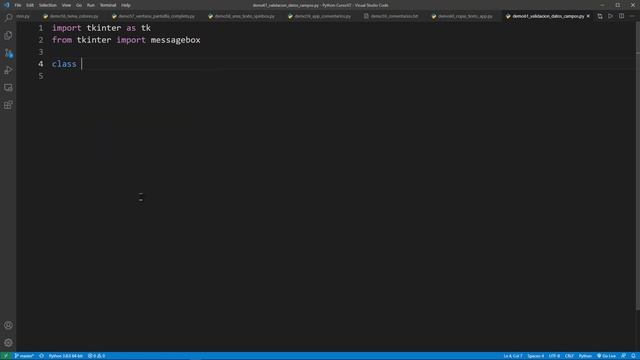Click the Run Python File play icon
This screenshot has height=360, width=640.
(610, 16)
